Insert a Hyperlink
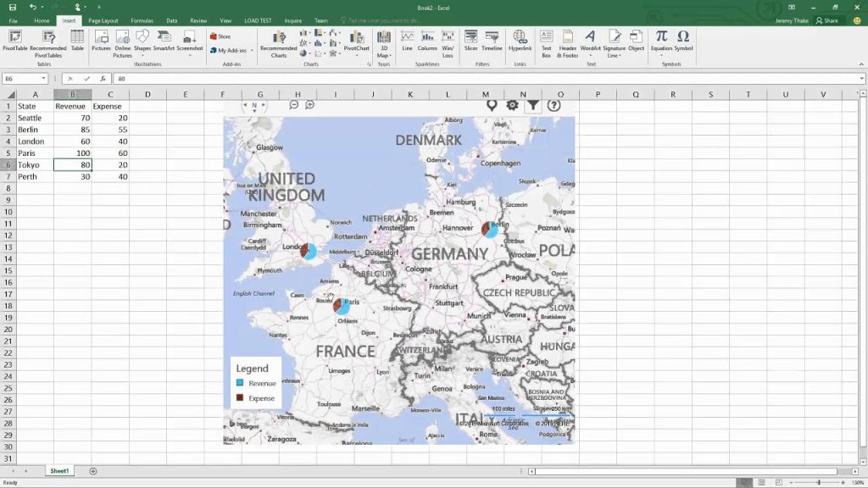The width and height of the screenshot is (868, 488). tap(520, 41)
